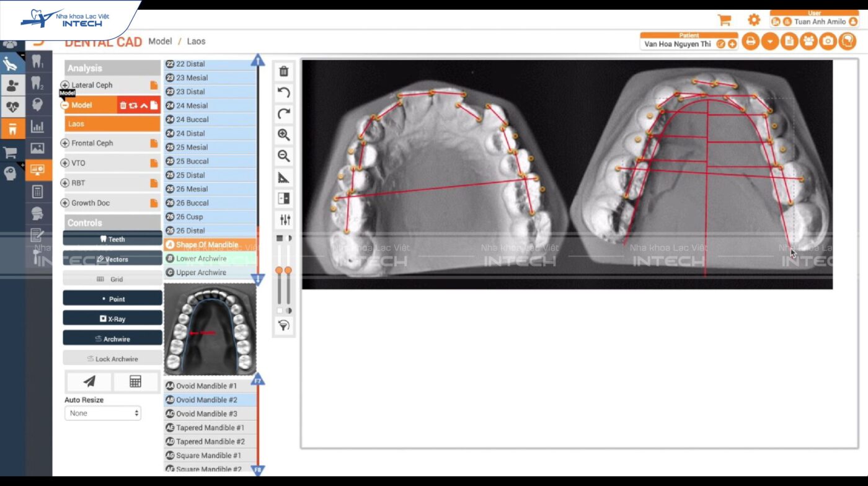Choose Ovoid Mandible #3 from the list

(x=206, y=414)
